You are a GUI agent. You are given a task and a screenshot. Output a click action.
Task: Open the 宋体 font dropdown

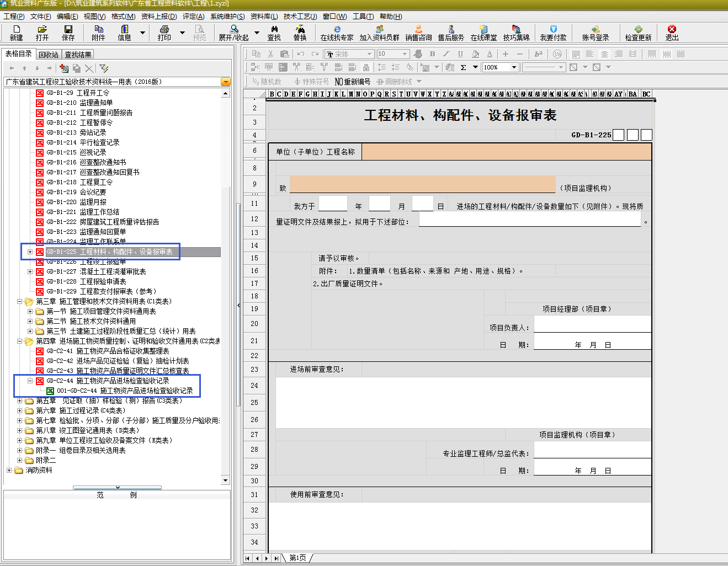click(x=369, y=54)
